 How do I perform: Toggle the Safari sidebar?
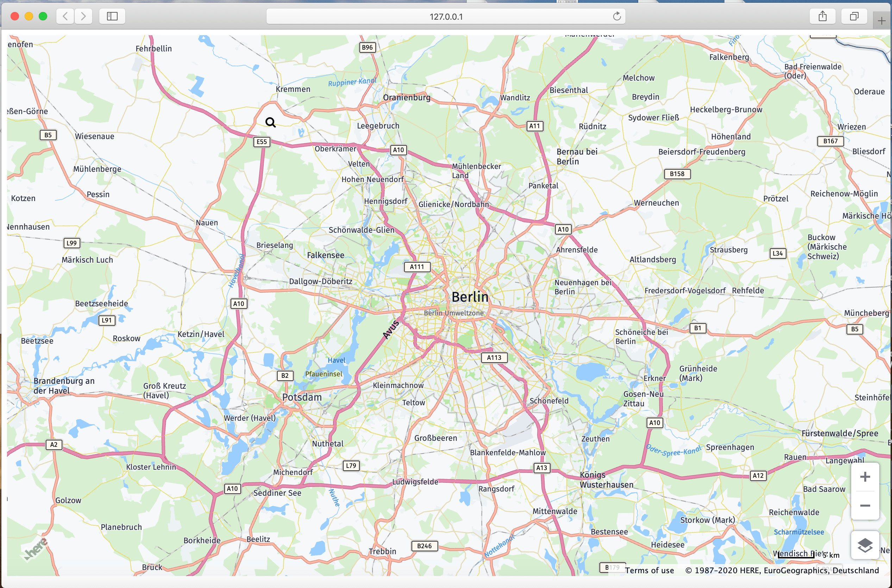pyautogui.click(x=112, y=17)
